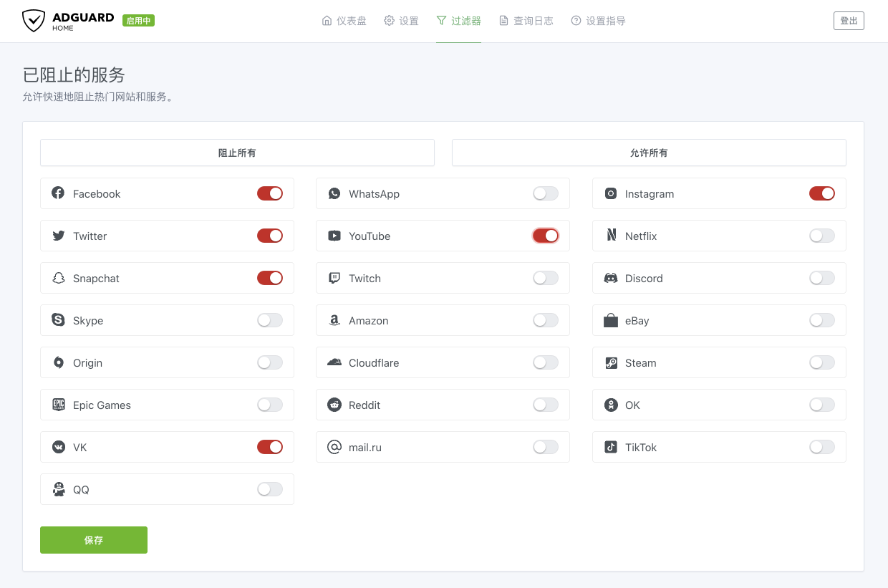Click the Discord logo icon
Viewport: 888px width, 588px height.
click(x=611, y=278)
